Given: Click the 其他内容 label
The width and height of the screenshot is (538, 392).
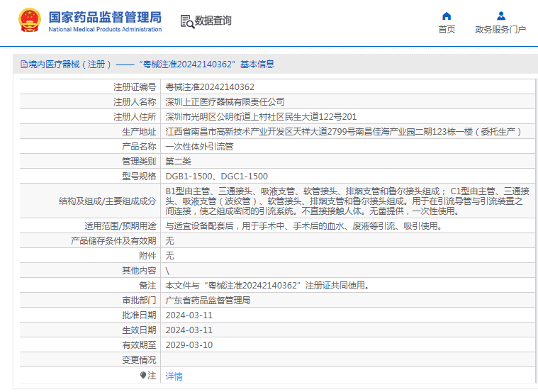Looking at the screenshot, I should coord(139,271).
